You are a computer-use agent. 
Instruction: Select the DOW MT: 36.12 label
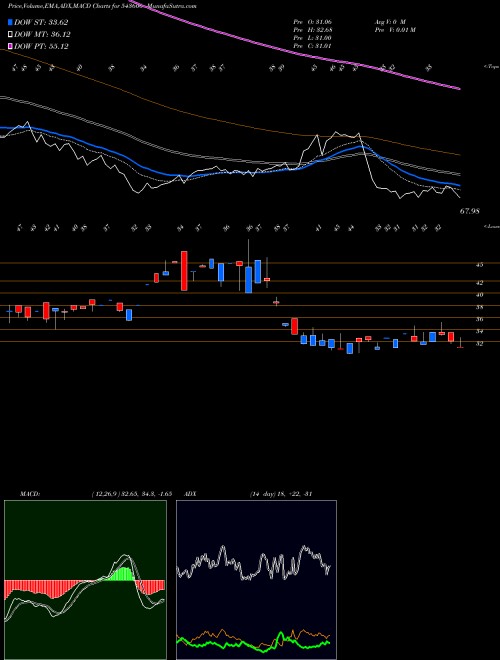pyautogui.click(x=42, y=35)
